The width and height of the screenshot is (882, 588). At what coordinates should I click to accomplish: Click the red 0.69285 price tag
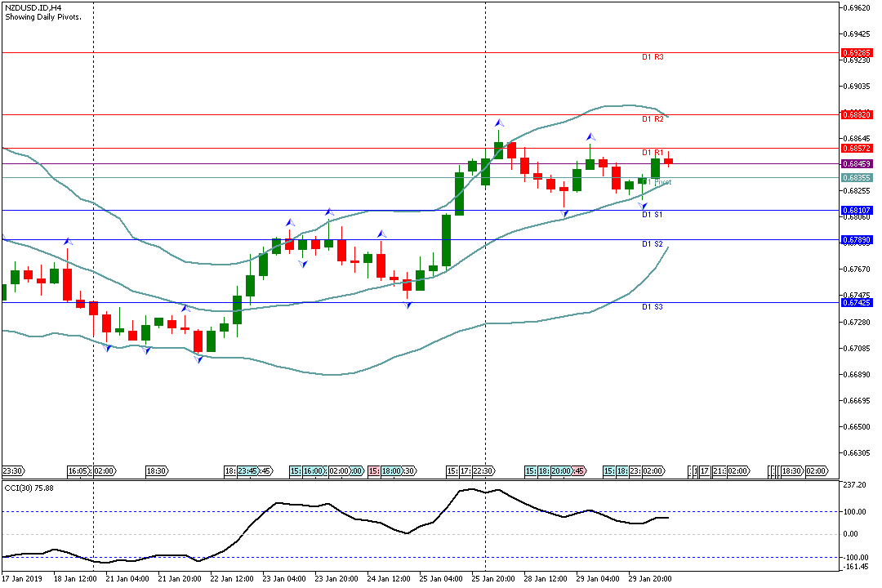tap(856, 52)
